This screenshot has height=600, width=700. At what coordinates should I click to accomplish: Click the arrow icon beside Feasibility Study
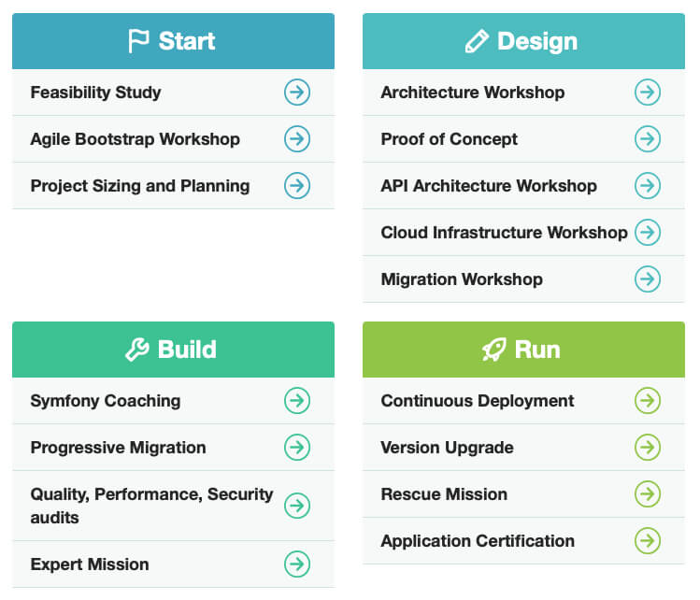coord(297,93)
